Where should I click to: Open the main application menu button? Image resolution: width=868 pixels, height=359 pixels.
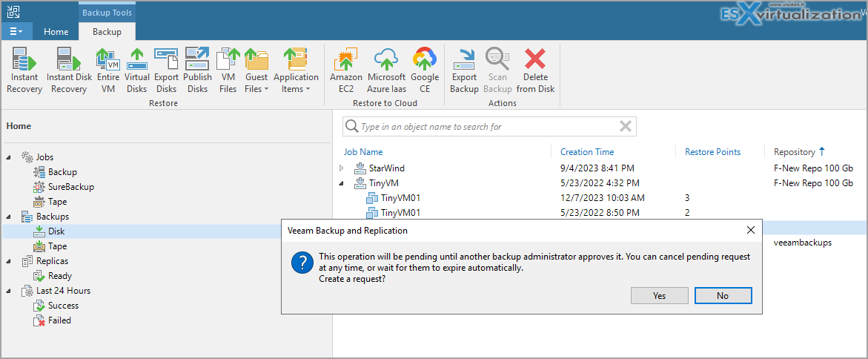pos(16,32)
